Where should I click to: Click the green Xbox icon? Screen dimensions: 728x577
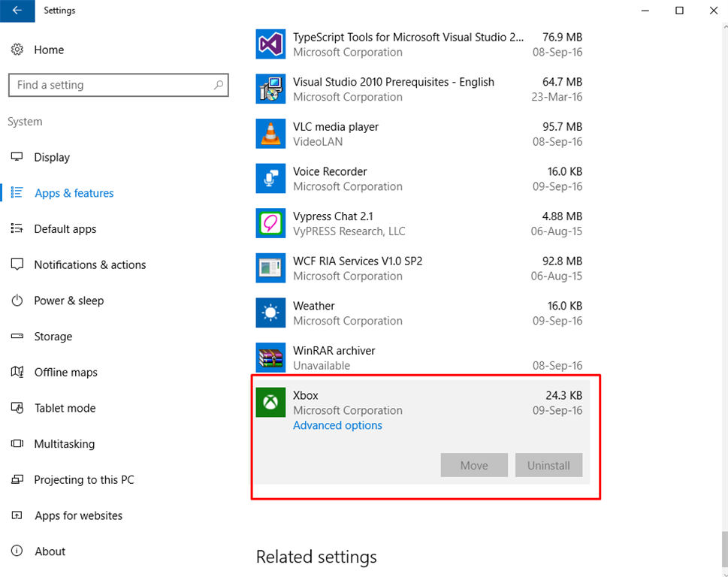[270, 403]
